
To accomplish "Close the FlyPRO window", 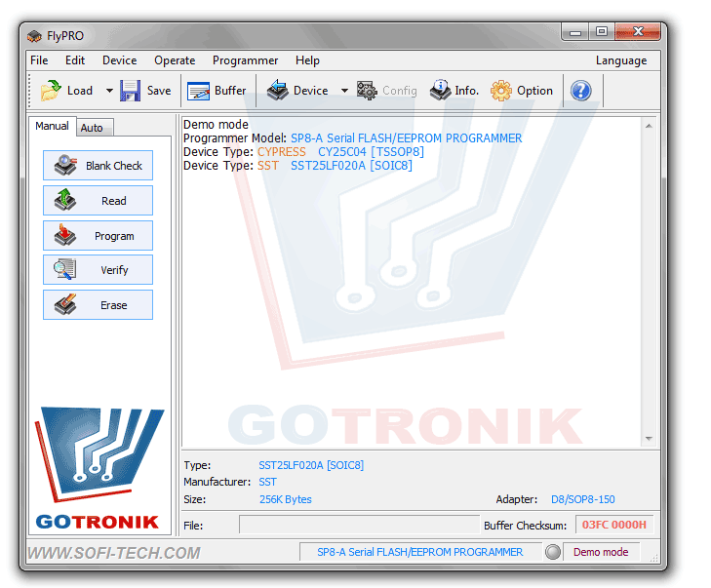I will point(638,32).
